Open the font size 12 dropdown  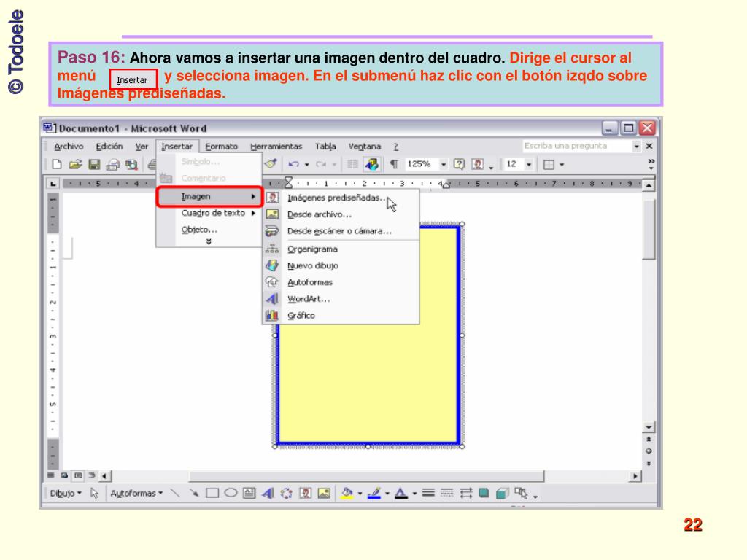(529, 164)
